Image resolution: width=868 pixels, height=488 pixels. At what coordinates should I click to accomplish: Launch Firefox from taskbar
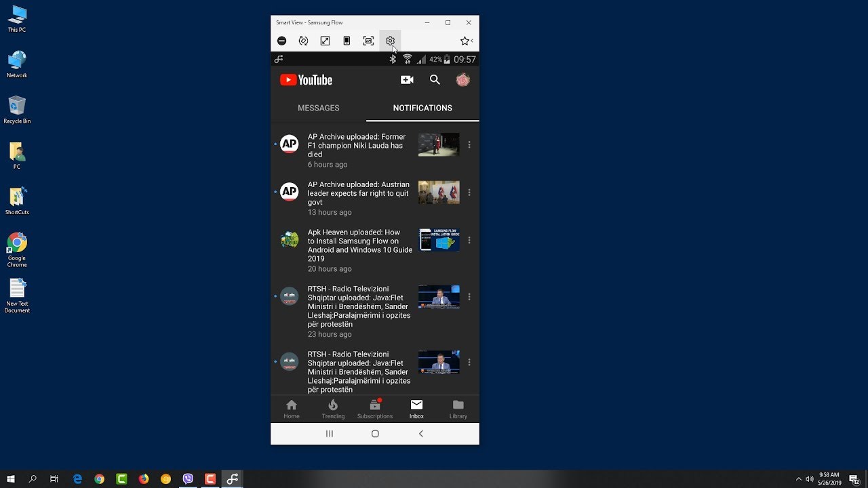coord(144,479)
